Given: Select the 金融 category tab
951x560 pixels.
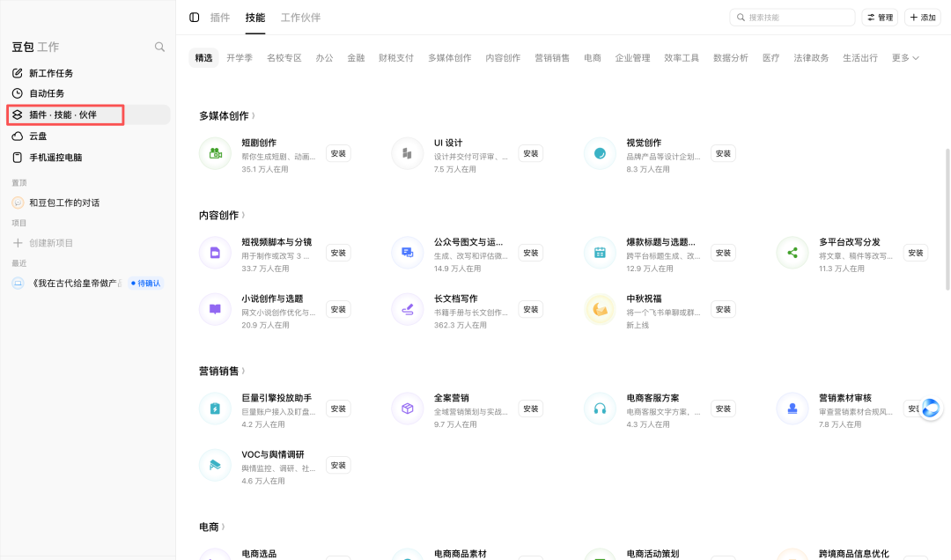Looking at the screenshot, I should [x=356, y=57].
